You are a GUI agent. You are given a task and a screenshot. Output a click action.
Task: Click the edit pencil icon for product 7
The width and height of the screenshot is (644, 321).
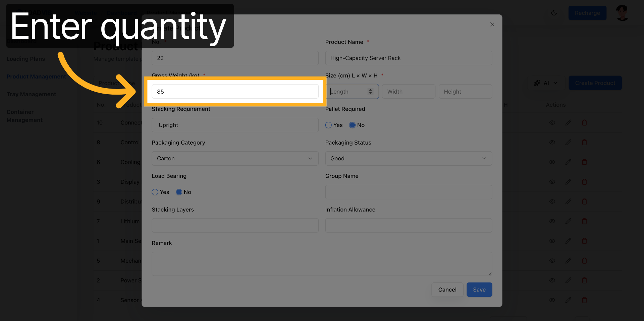[568, 221]
